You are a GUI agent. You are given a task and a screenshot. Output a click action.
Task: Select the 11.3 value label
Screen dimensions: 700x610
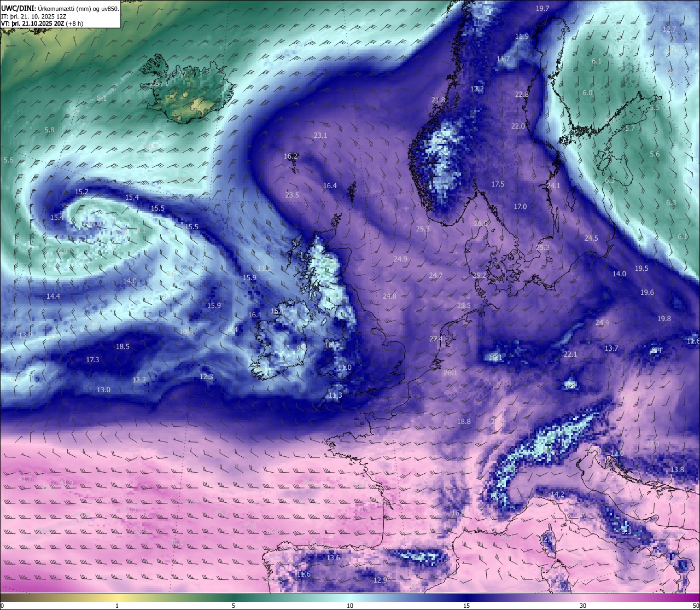coord(335,395)
